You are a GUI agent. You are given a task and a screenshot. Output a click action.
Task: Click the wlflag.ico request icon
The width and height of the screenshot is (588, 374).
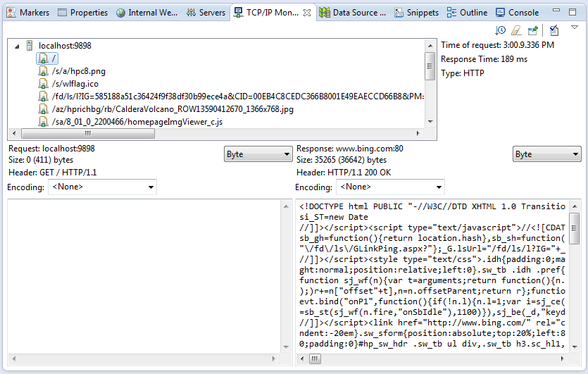pyautogui.click(x=43, y=84)
